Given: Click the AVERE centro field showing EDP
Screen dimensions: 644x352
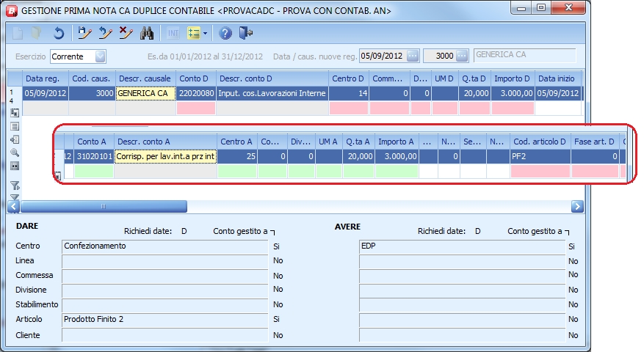Looking at the screenshot, I should coord(462,246).
